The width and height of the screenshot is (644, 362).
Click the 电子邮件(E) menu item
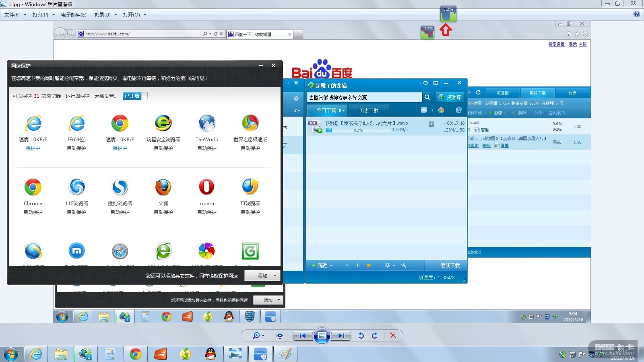[74, 15]
